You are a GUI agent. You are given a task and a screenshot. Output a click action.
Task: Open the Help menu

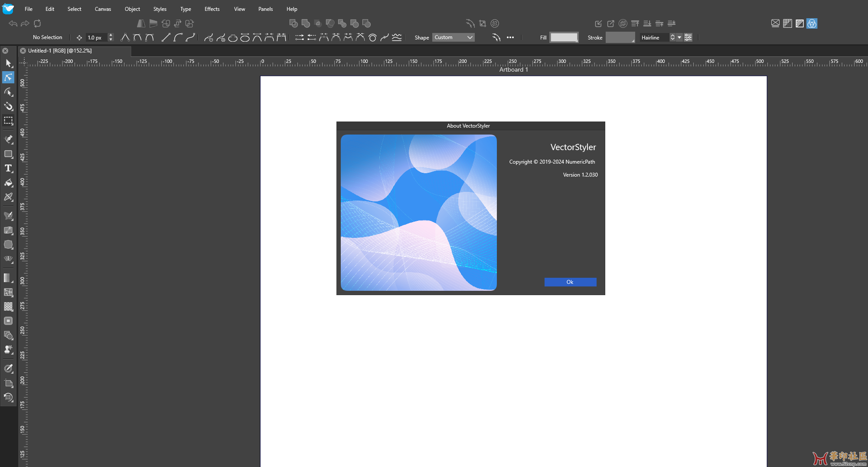(x=292, y=9)
